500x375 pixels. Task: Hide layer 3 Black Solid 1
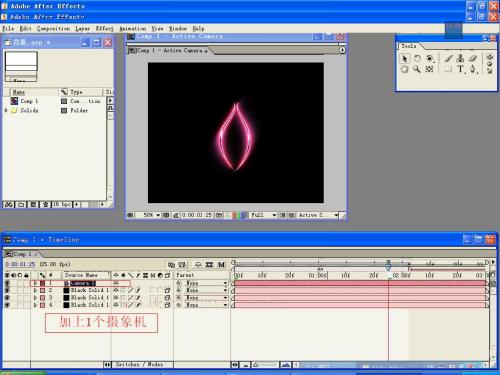tap(7, 298)
